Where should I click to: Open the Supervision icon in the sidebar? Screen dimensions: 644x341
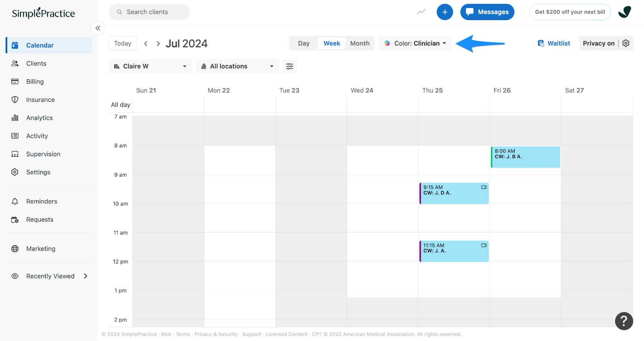pyautogui.click(x=15, y=154)
